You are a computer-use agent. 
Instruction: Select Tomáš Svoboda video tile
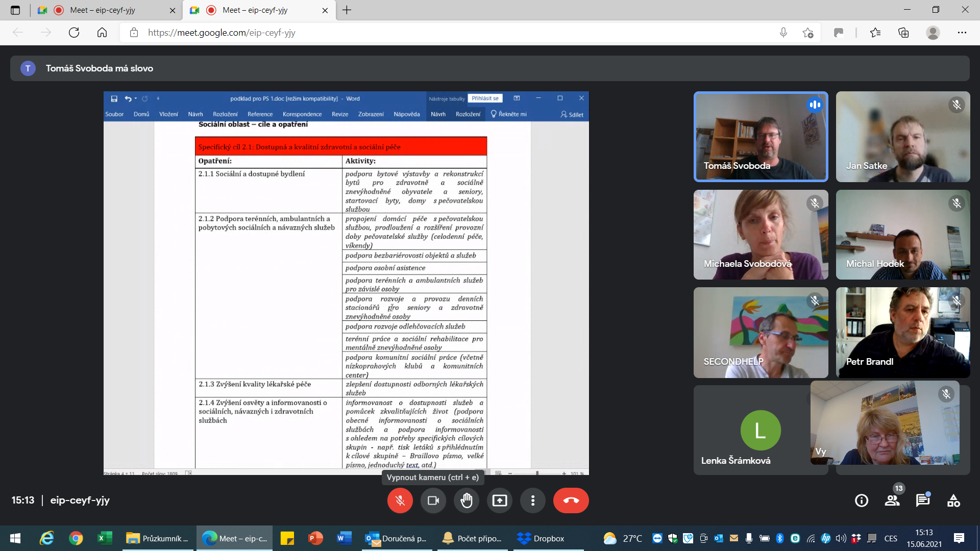pos(761,137)
